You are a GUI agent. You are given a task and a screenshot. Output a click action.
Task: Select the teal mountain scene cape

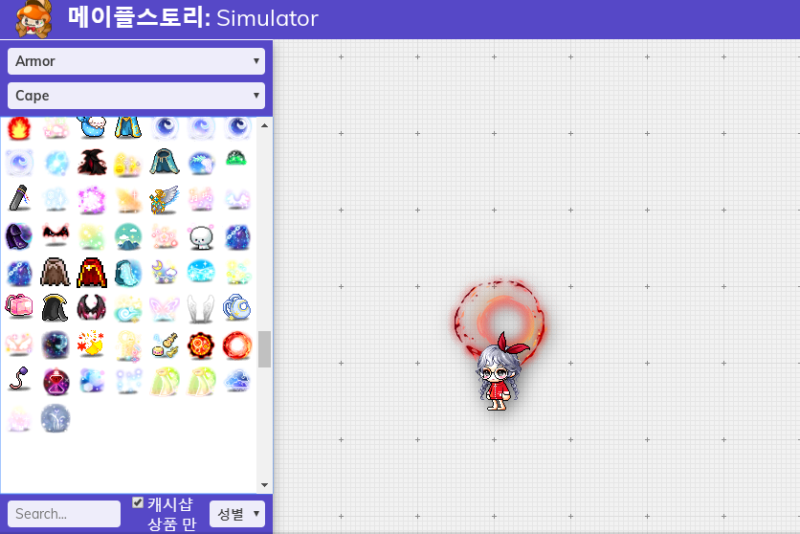[x=128, y=237]
